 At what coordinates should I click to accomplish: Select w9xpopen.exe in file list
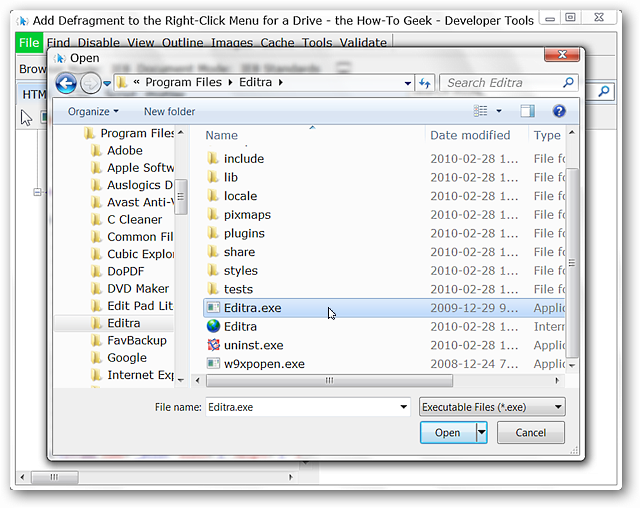click(x=264, y=364)
